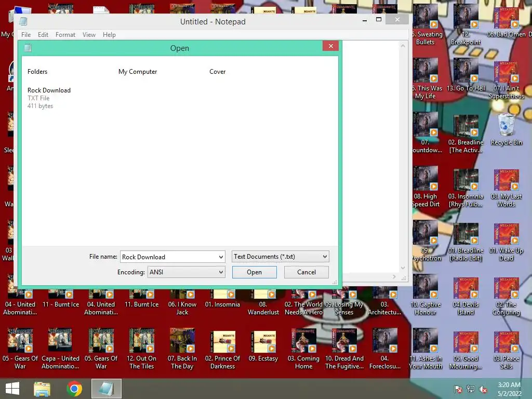Open the Windows Start button
This screenshot has height=399, width=532.
click(x=12, y=389)
